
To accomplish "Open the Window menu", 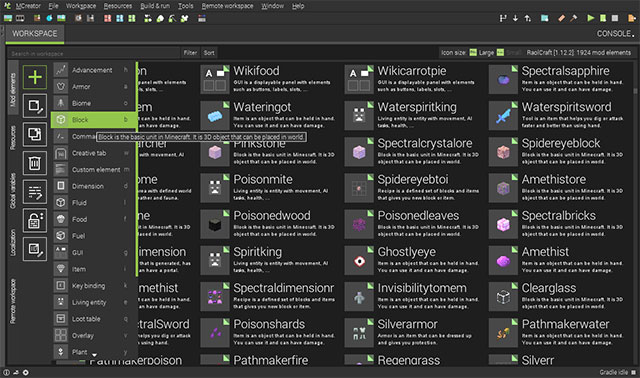I will [272, 6].
